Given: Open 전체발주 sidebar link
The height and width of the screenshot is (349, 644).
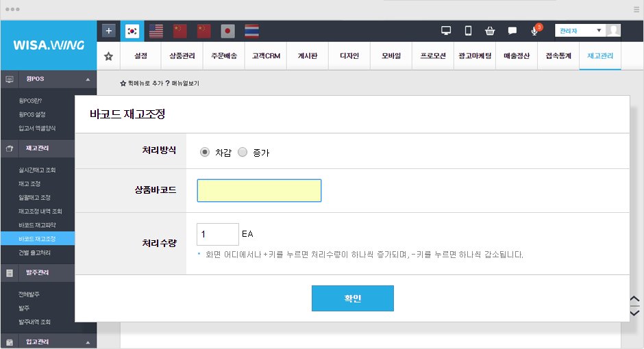Looking at the screenshot, I should pos(29,294).
